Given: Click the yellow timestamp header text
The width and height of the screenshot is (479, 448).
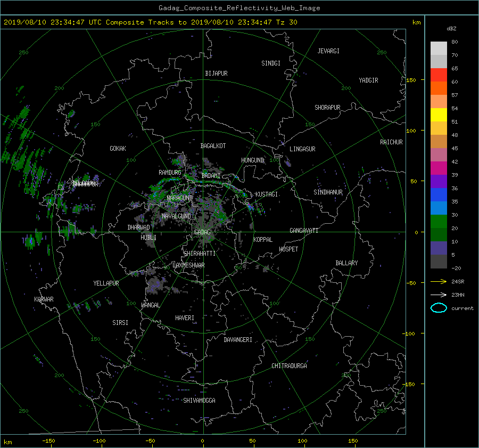Looking at the screenshot, I should coord(150,22).
